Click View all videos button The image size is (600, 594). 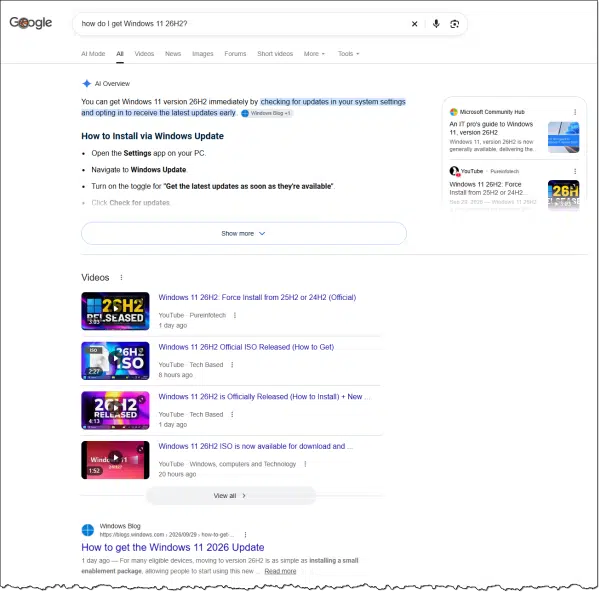[x=231, y=496]
